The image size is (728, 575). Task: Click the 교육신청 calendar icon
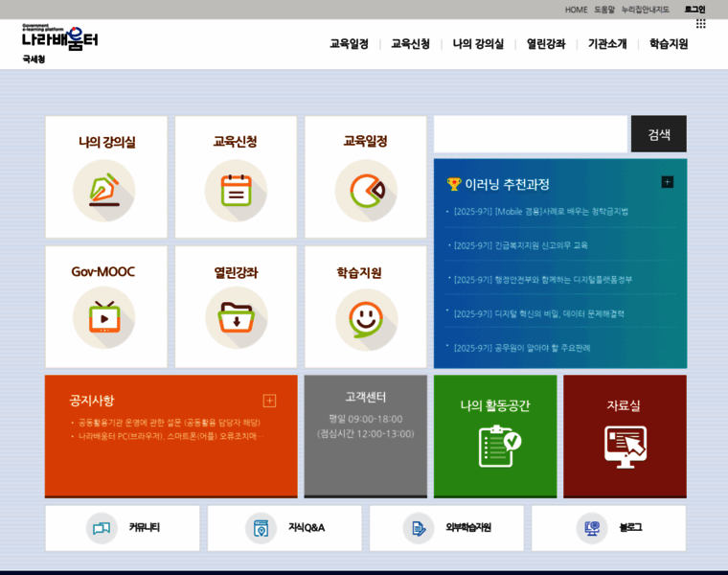(236, 191)
